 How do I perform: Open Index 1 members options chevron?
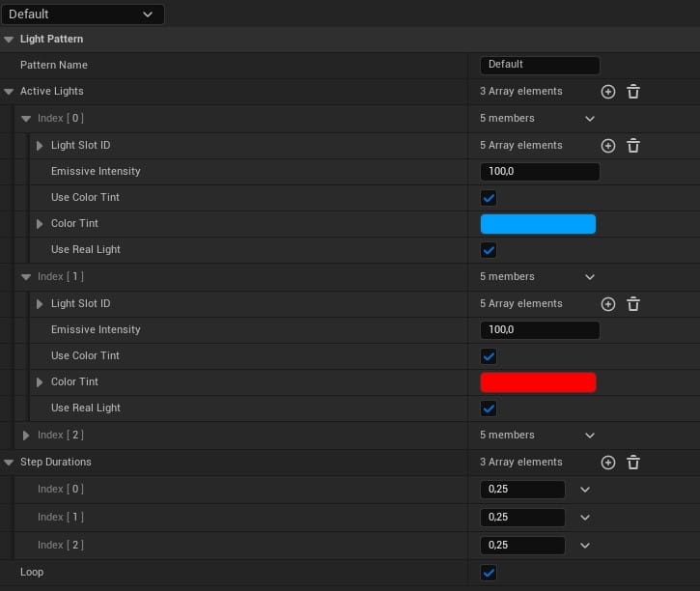point(590,277)
